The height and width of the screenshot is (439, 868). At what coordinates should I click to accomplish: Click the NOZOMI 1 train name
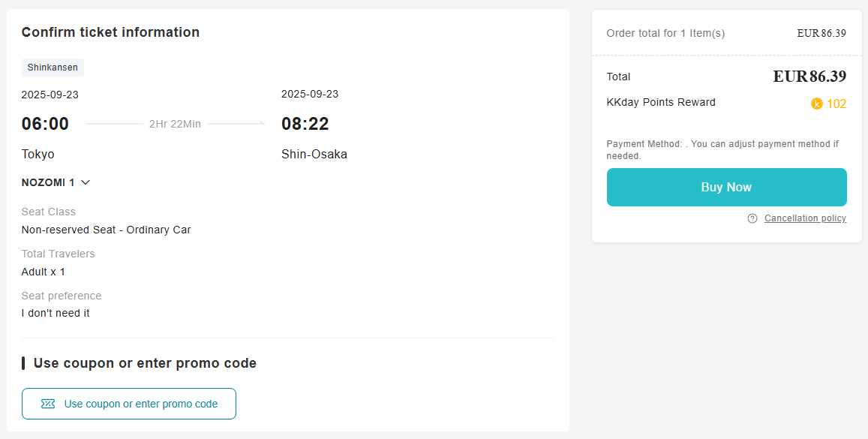click(x=48, y=182)
